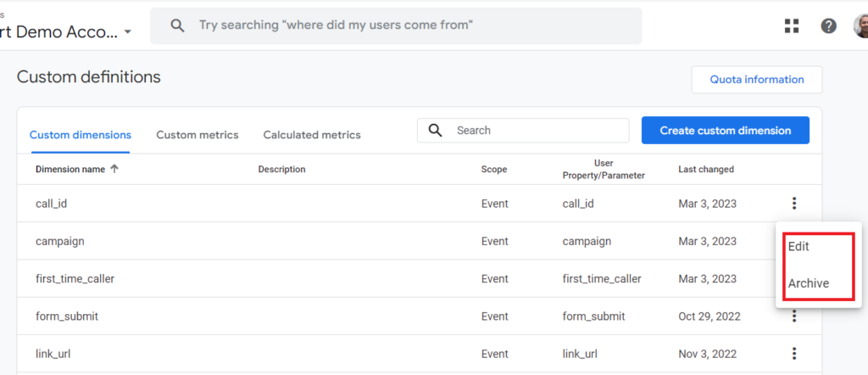
Task: Click the Quota information button
Action: [x=757, y=80]
